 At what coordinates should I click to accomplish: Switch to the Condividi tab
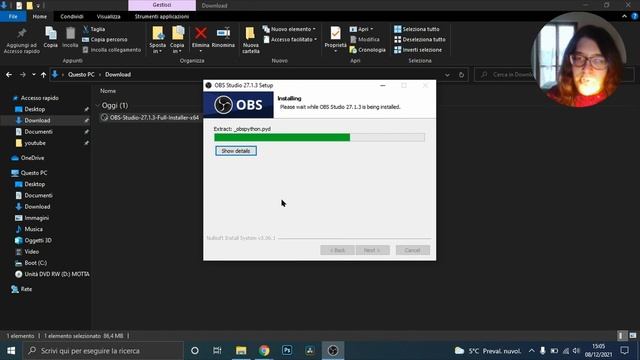pos(72,16)
